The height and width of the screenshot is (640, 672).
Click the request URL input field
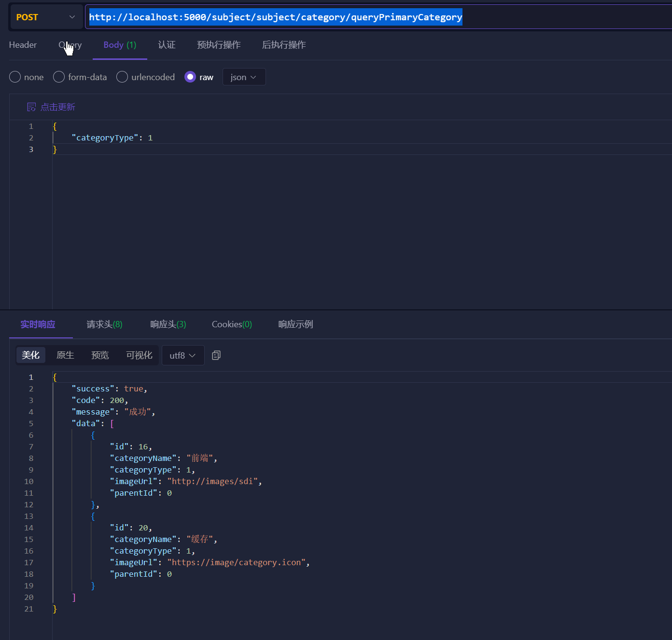tap(378, 17)
